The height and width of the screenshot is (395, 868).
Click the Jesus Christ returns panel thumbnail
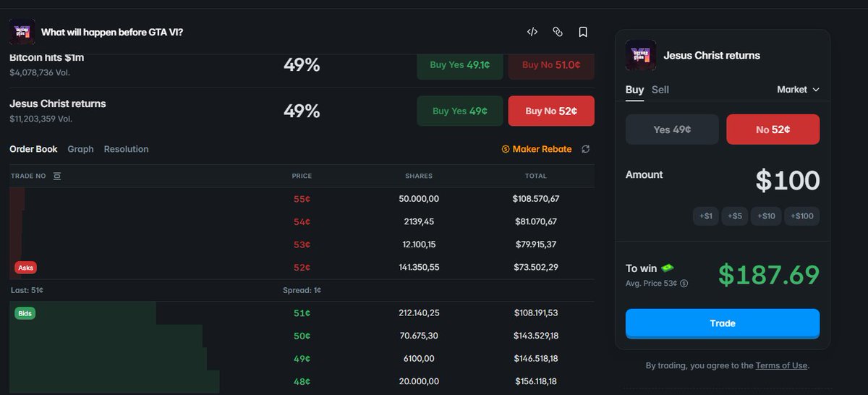(641, 55)
